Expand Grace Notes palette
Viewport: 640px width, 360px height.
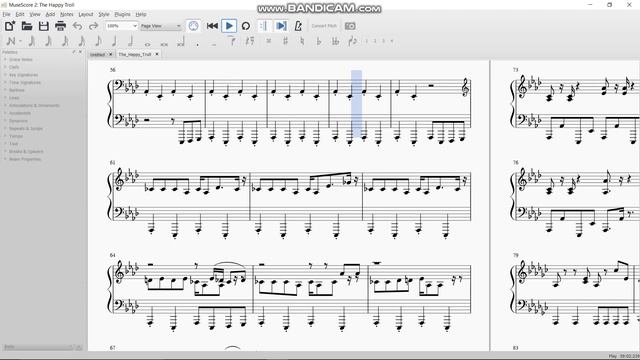pos(20,60)
